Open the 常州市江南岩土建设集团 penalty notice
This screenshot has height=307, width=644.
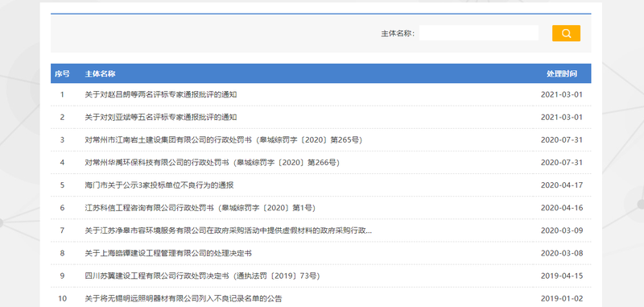[x=224, y=139]
